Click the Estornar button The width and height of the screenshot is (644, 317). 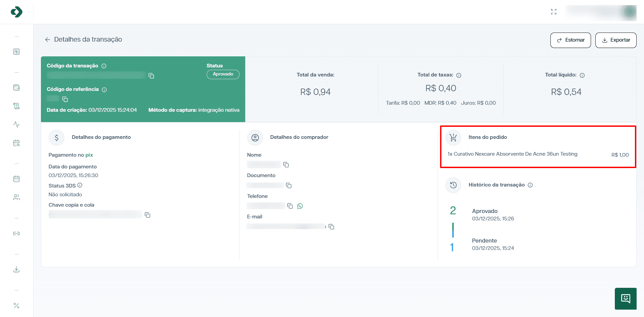pos(570,40)
